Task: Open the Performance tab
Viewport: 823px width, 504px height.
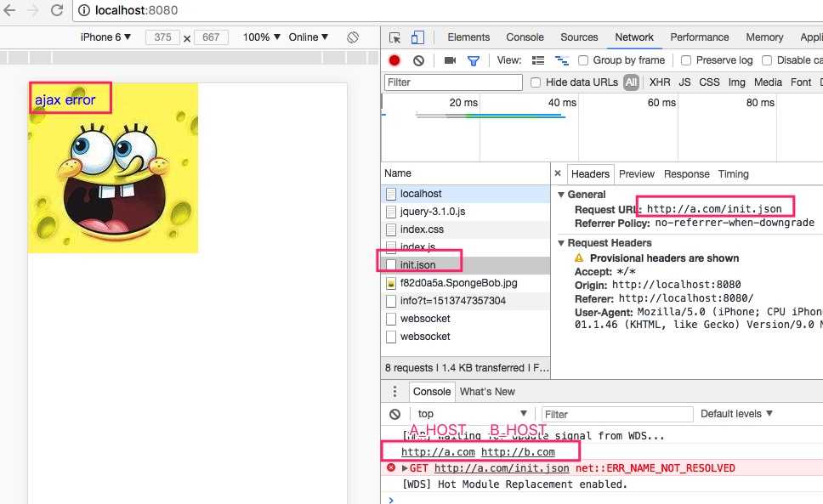Action: pos(699,37)
